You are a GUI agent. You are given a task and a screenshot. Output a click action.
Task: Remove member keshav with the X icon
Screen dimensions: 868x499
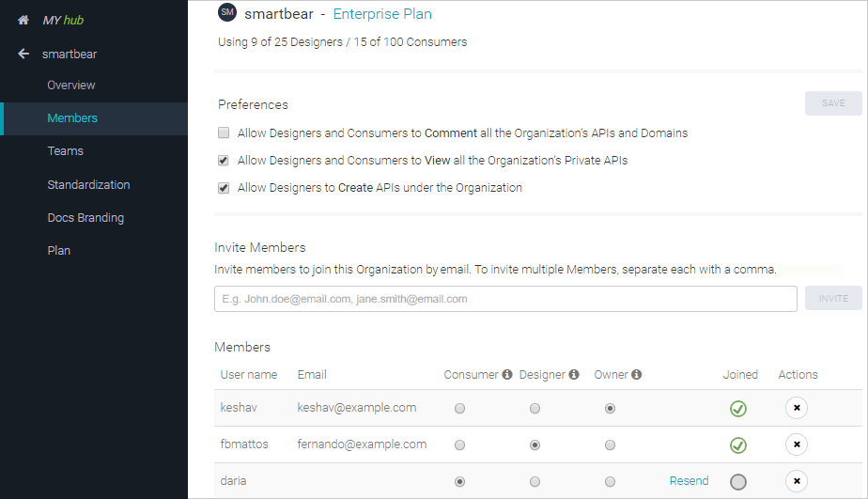(797, 408)
